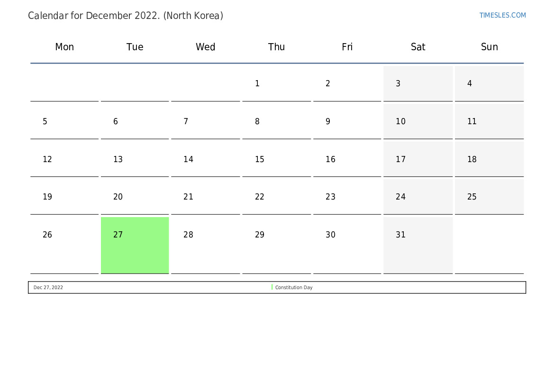
Task: Select date 26
Action: (x=64, y=246)
